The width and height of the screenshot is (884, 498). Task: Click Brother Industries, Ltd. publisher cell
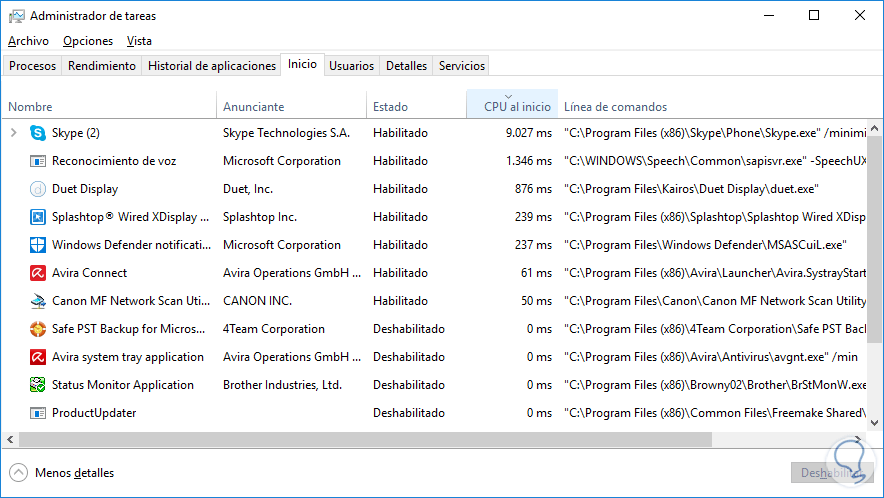282,385
